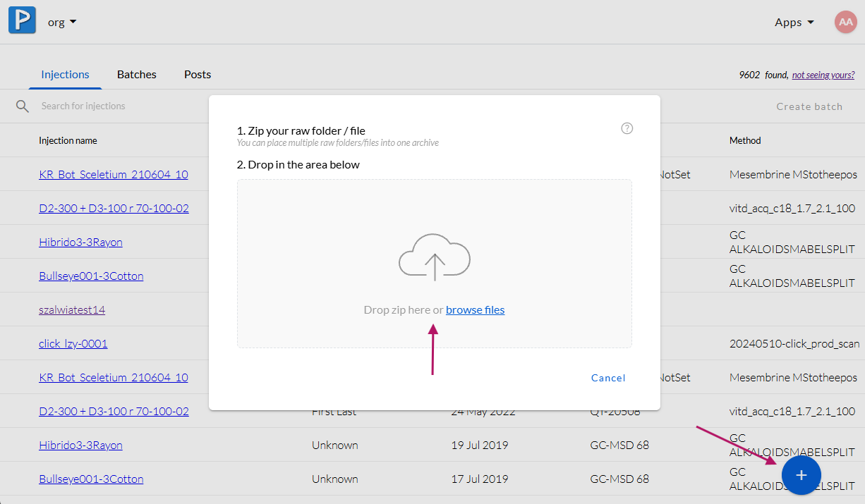
Task: Open the org organization dropdown
Action: 62,22
